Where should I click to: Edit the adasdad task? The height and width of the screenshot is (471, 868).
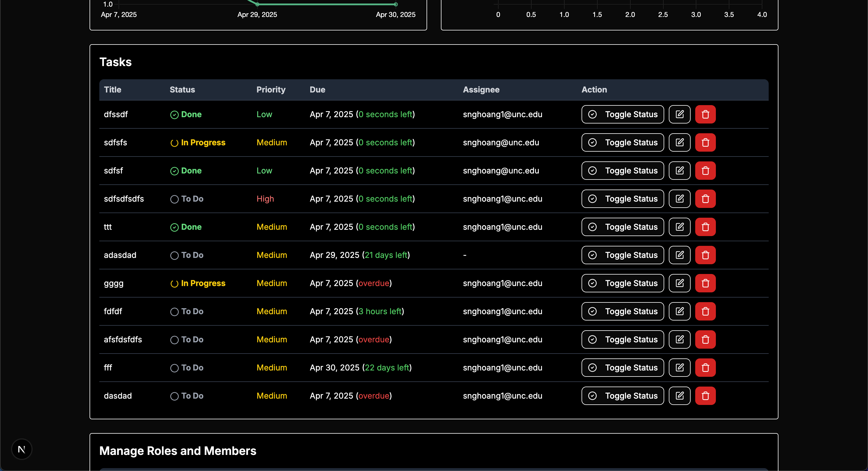click(679, 255)
